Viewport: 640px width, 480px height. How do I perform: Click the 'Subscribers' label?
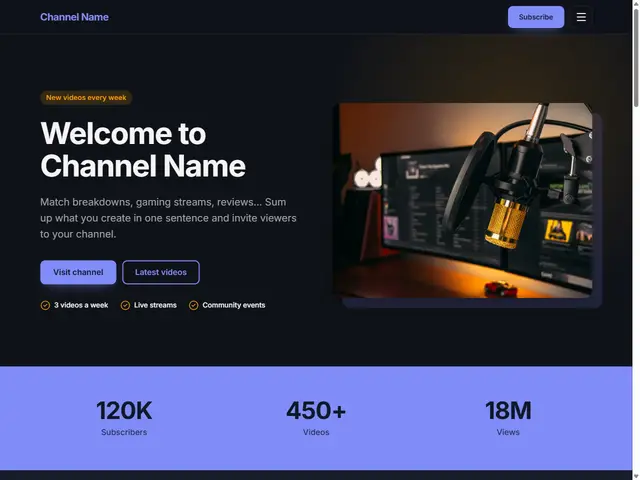(124, 432)
